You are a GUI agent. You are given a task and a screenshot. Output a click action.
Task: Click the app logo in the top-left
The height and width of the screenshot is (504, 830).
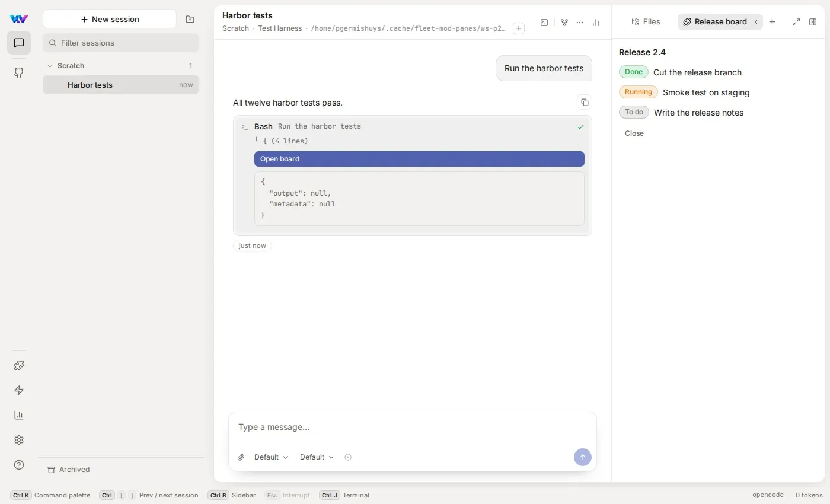[x=19, y=19]
